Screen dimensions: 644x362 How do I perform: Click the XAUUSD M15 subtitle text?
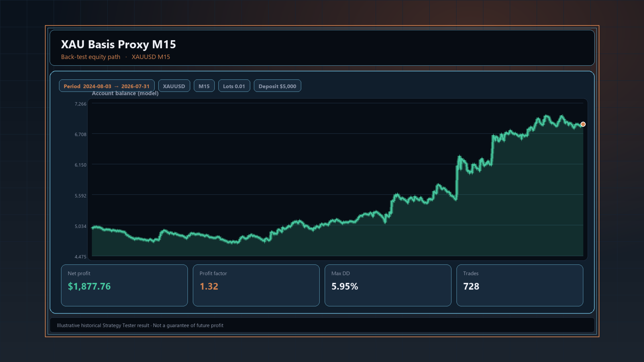[x=151, y=57]
